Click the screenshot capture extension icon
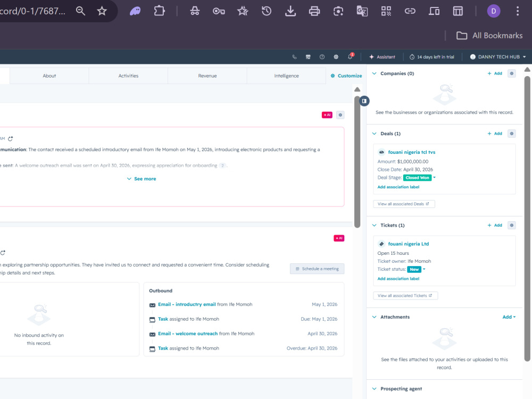This screenshot has height=399, width=532. (x=338, y=11)
